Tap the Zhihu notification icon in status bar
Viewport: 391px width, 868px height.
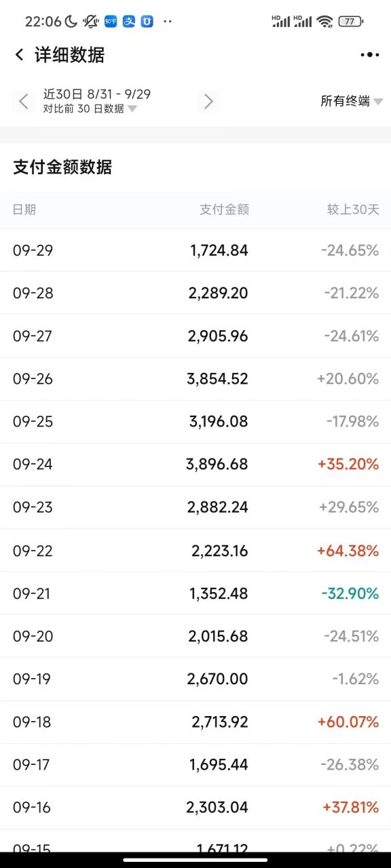coord(111,21)
